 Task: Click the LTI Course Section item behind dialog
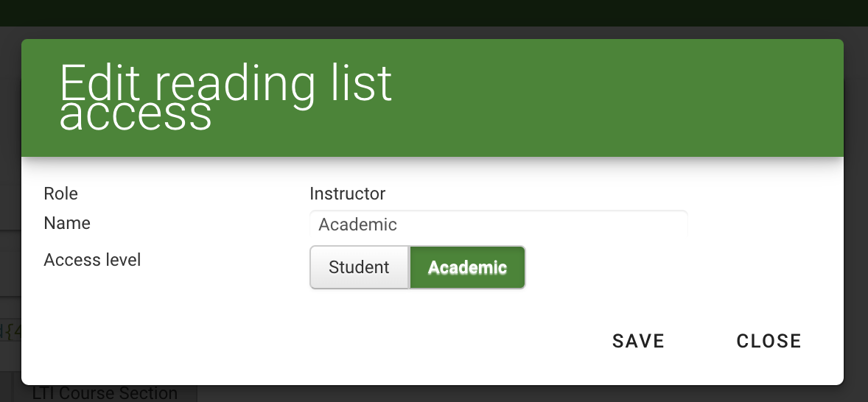[x=105, y=394]
